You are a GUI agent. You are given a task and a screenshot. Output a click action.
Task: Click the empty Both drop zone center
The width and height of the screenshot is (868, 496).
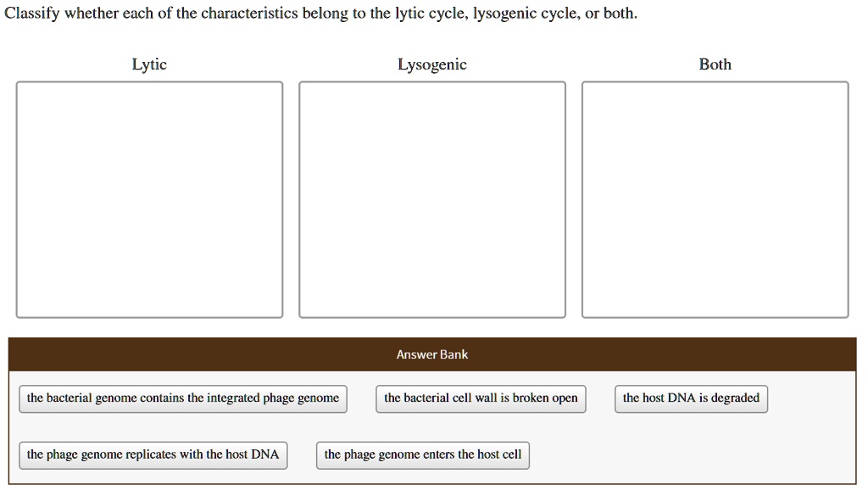[715, 199]
